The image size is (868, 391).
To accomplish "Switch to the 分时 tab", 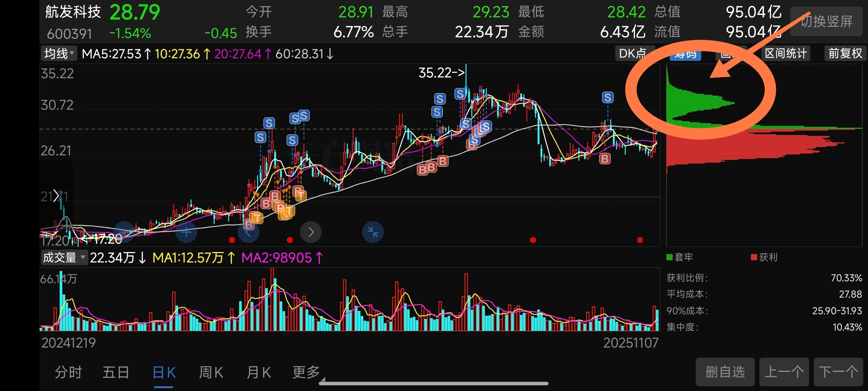I will (x=68, y=372).
